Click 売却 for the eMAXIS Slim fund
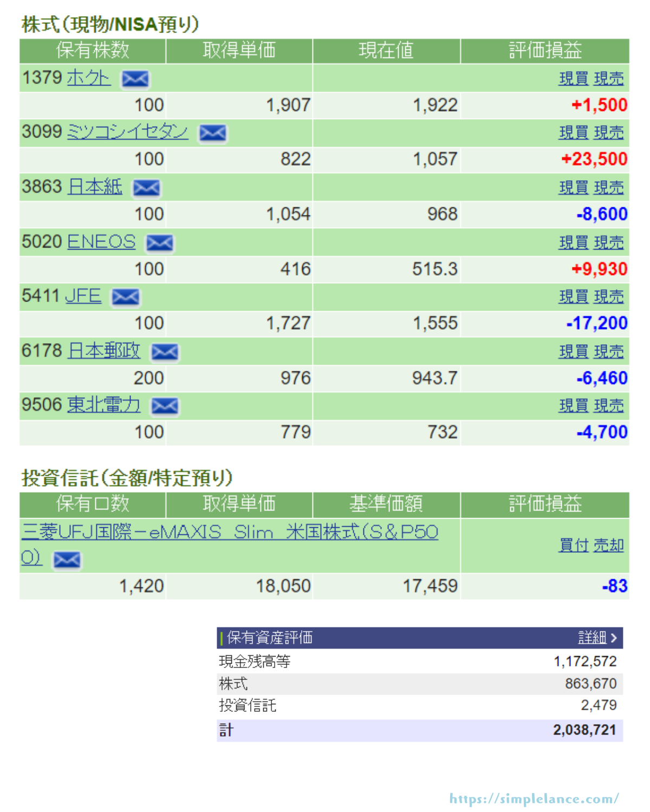Image resolution: width=650 pixels, height=812 pixels. click(x=609, y=545)
